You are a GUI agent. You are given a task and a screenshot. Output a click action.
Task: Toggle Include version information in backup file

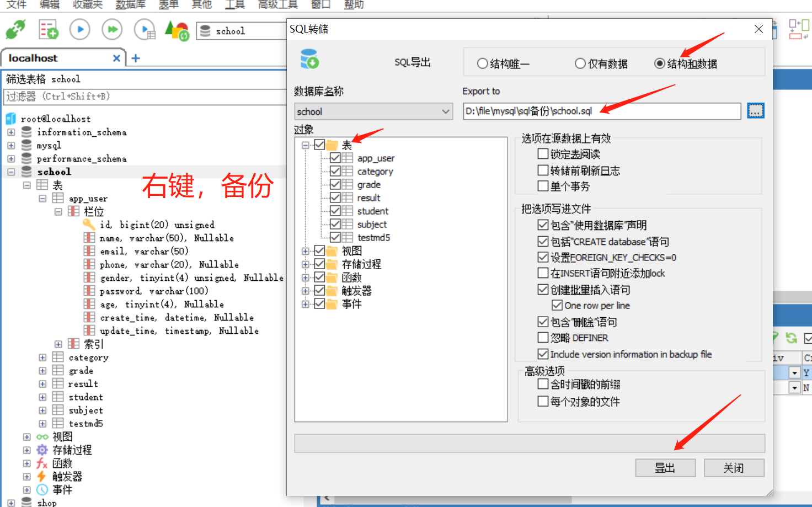(543, 354)
